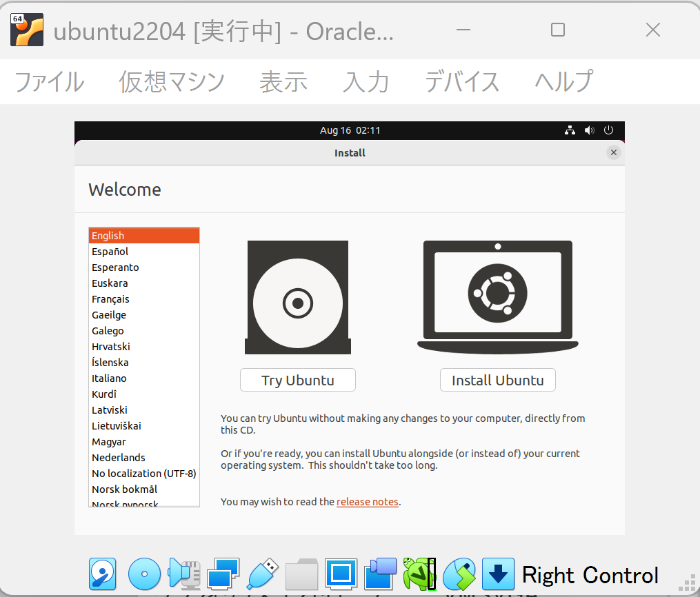Open the ファイル menu

click(x=50, y=82)
